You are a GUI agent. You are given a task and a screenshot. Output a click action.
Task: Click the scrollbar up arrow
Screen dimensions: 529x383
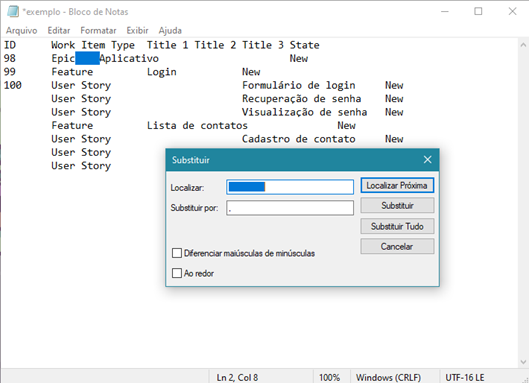[523, 44]
